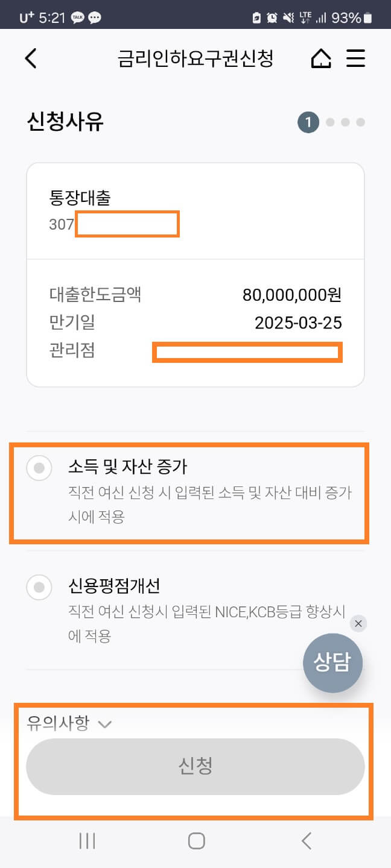This screenshot has width=391, height=868.
Task: Open the home screen via home icon
Action: click(322, 59)
